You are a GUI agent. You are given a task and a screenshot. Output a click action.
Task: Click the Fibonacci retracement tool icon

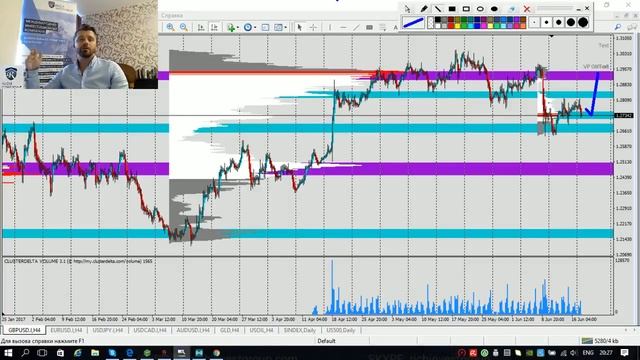coord(382,27)
